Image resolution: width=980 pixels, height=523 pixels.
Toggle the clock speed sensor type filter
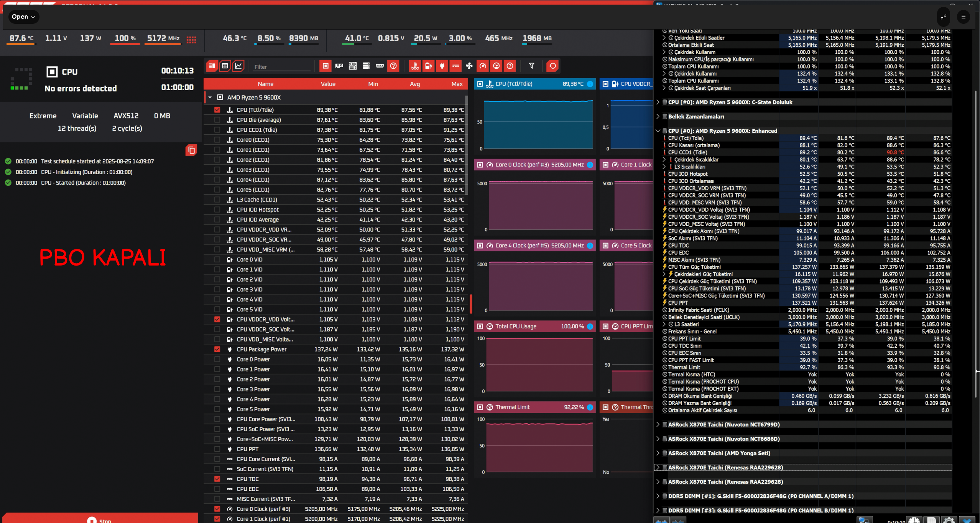(483, 66)
